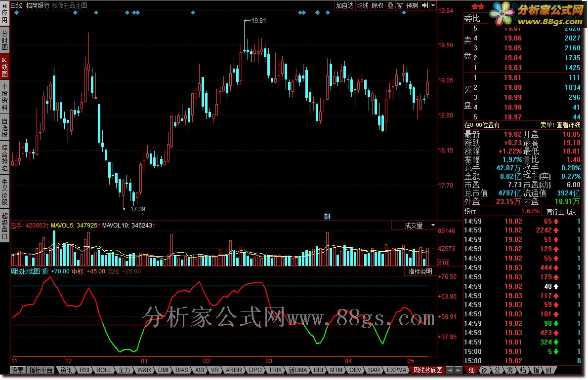588x380 pixels.
Task: Select the SAR indicator tab
Action: click(x=374, y=370)
